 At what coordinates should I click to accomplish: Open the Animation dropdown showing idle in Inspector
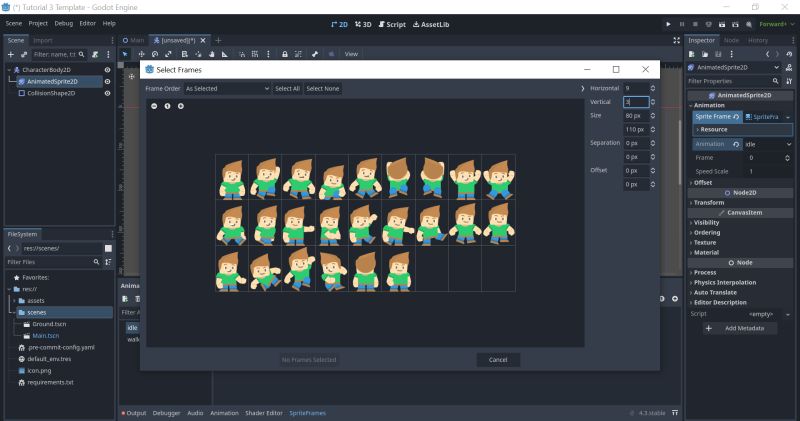[768, 144]
